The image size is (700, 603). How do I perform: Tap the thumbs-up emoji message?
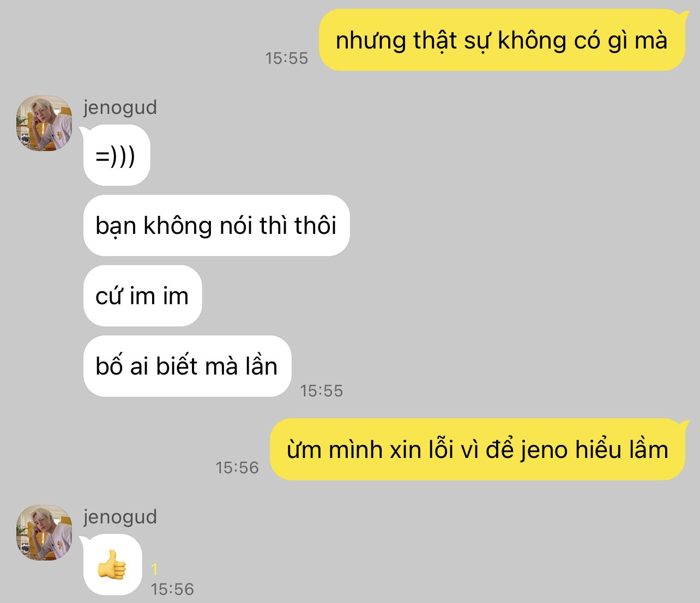[113, 564]
